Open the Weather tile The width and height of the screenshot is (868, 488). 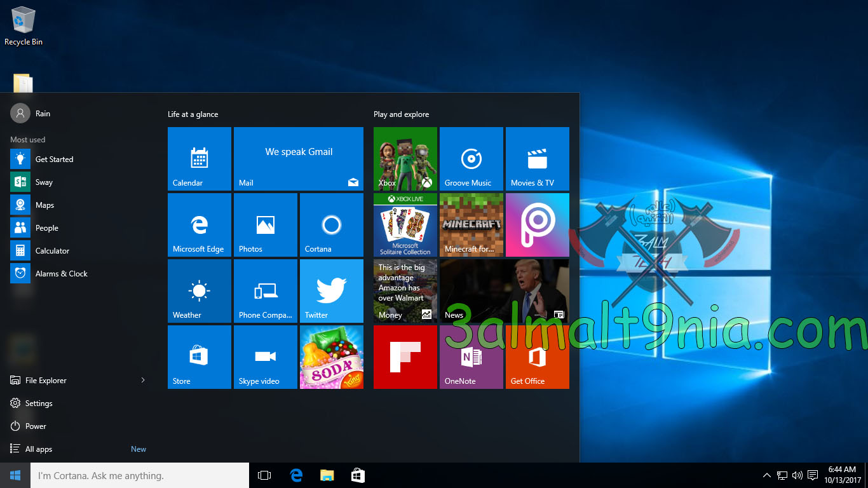200,291
